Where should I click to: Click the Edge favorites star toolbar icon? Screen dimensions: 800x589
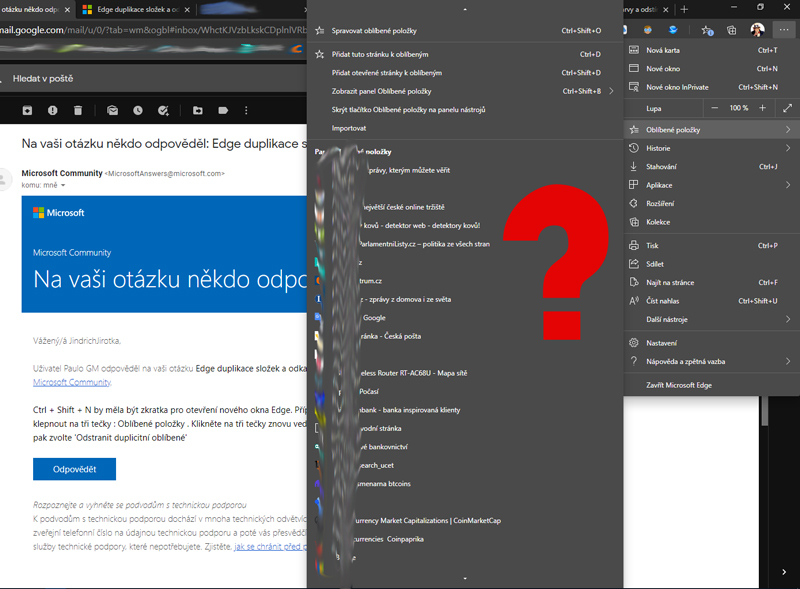[707, 30]
